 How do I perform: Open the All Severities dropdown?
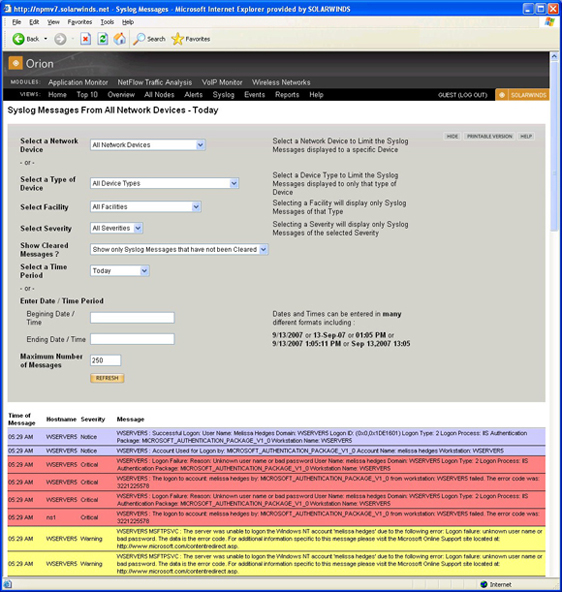coord(116,228)
